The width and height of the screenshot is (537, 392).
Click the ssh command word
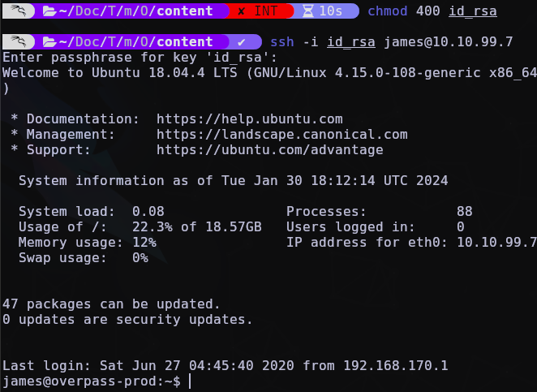(282, 42)
